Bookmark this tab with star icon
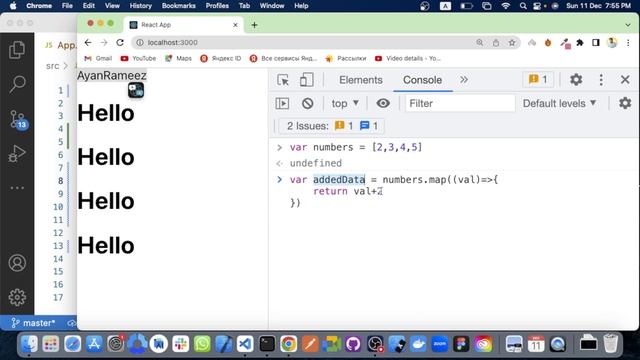The height and width of the screenshot is (360, 640). coord(511,42)
